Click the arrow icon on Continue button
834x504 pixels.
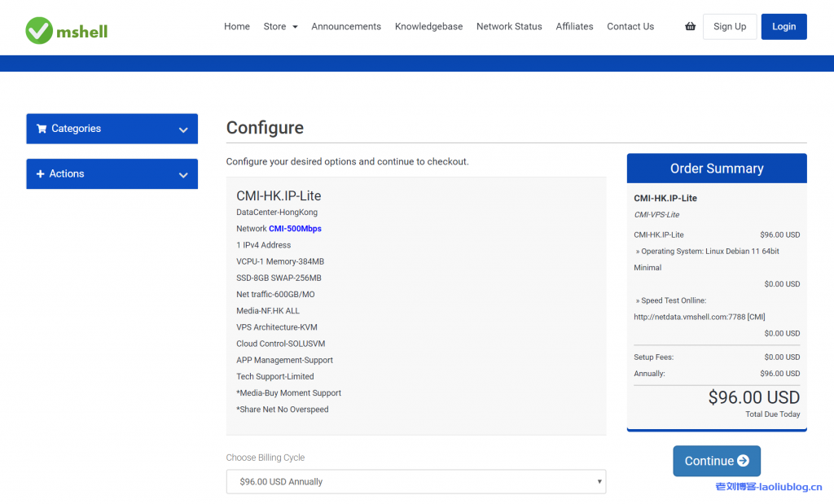[743, 461]
